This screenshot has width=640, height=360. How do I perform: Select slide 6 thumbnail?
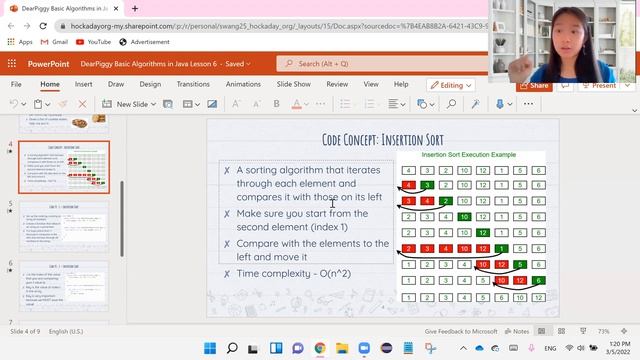coord(64,287)
